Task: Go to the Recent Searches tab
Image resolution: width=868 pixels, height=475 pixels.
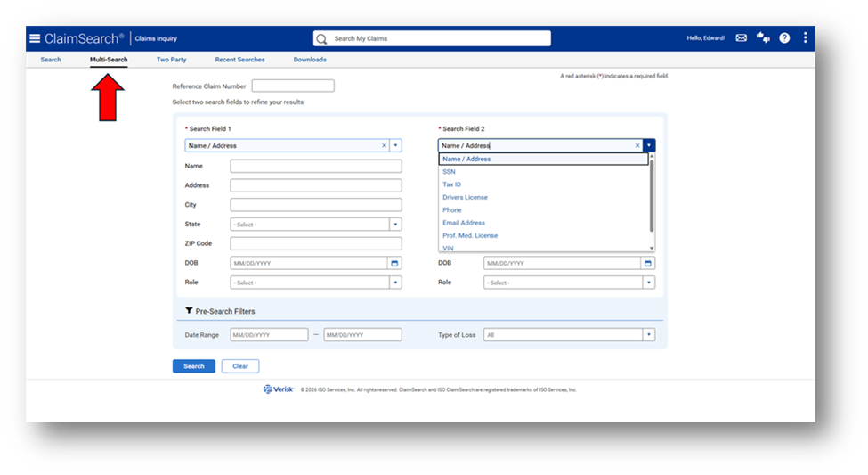Action: [239, 60]
